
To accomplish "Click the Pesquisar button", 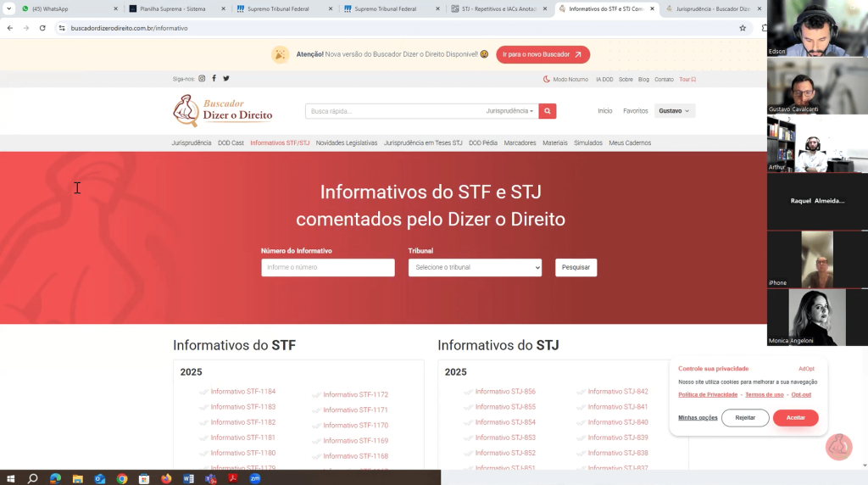I will [576, 267].
